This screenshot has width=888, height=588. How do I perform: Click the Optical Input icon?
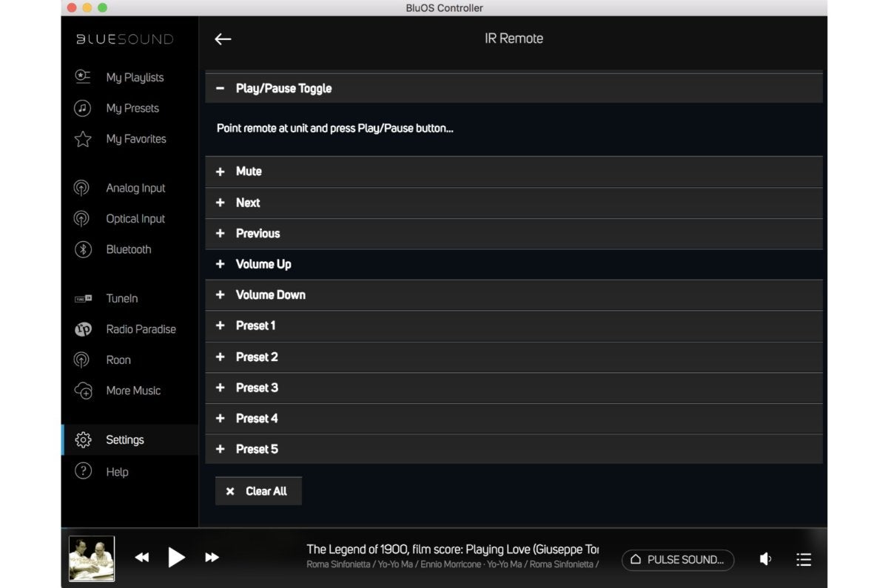[82, 219]
